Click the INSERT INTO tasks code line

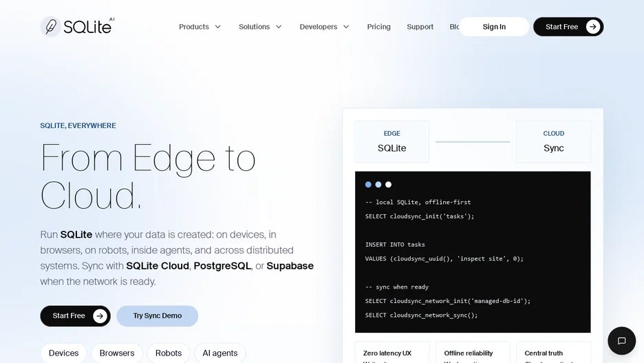[x=395, y=245]
